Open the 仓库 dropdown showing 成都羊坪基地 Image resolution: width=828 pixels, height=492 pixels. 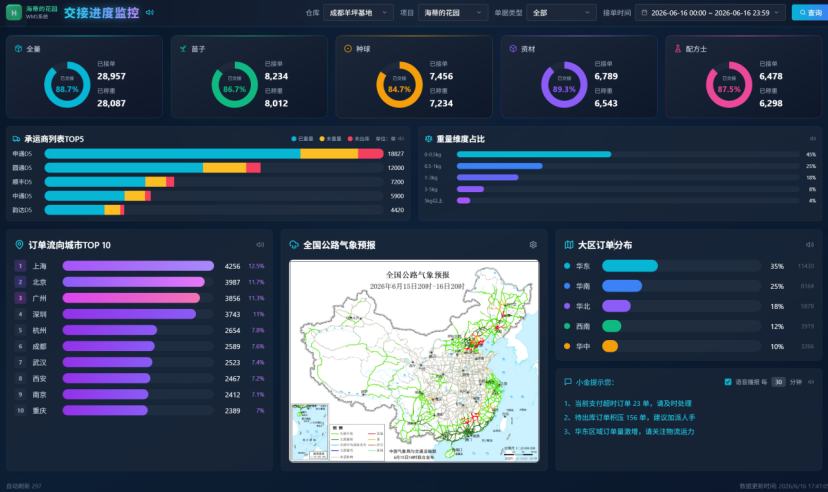coord(358,13)
